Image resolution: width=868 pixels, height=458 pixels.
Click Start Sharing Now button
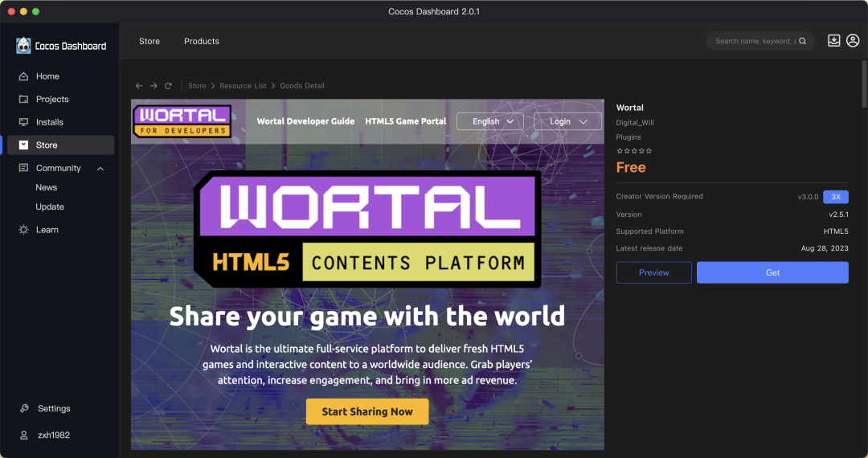(367, 411)
